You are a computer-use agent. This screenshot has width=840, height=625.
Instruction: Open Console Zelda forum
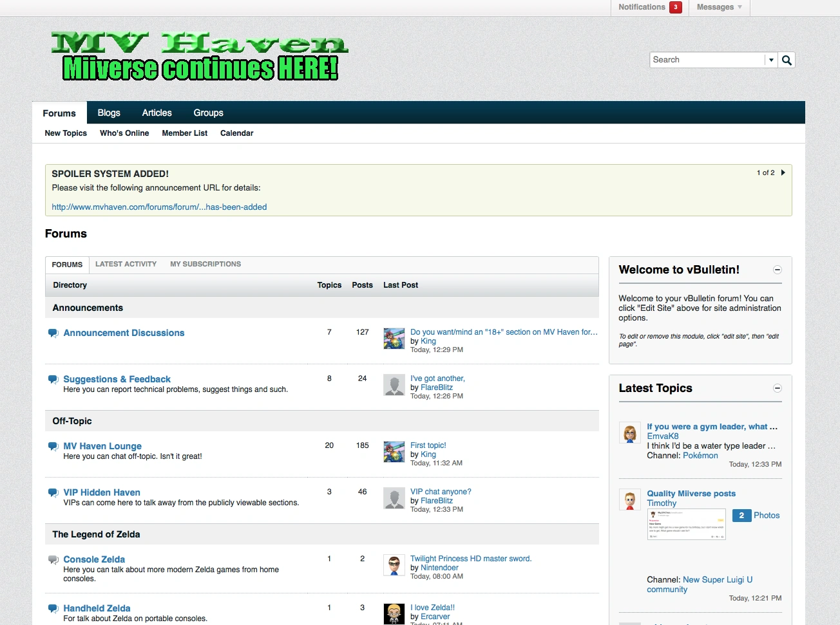(x=94, y=559)
